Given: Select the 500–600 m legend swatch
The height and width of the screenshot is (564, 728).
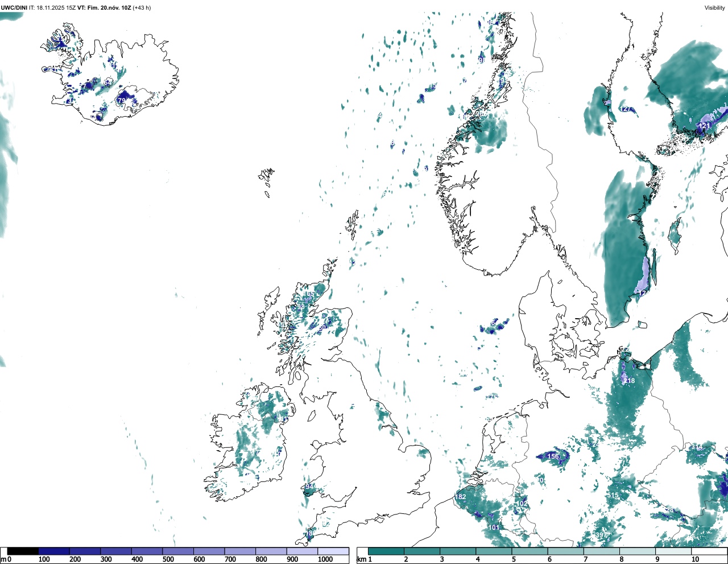Looking at the screenshot, I should (178, 551).
